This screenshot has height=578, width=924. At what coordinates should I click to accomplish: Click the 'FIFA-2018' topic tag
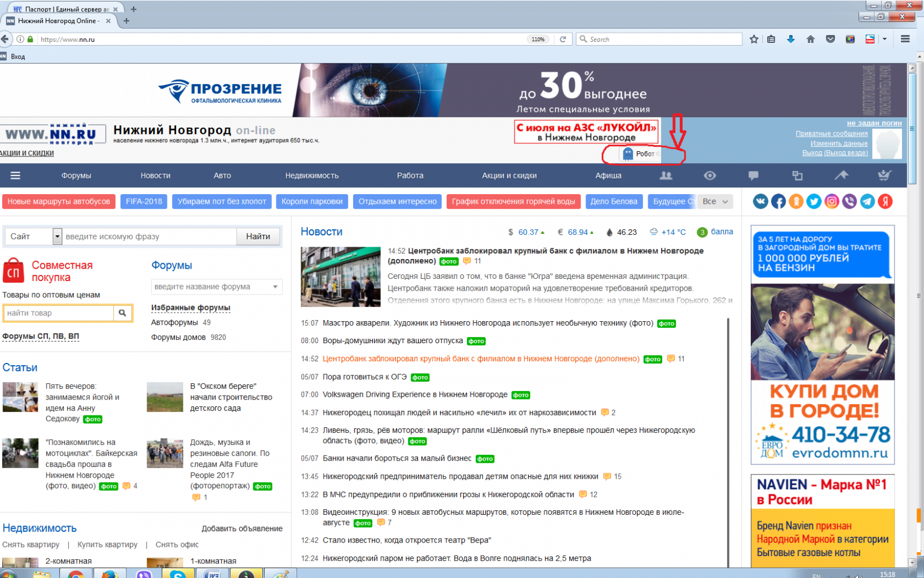144,202
